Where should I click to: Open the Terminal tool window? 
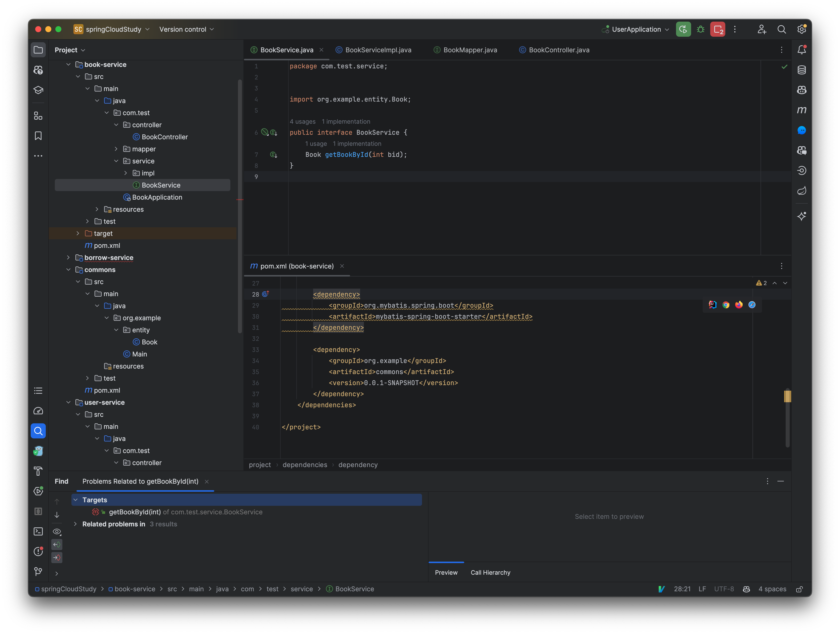pos(38,531)
